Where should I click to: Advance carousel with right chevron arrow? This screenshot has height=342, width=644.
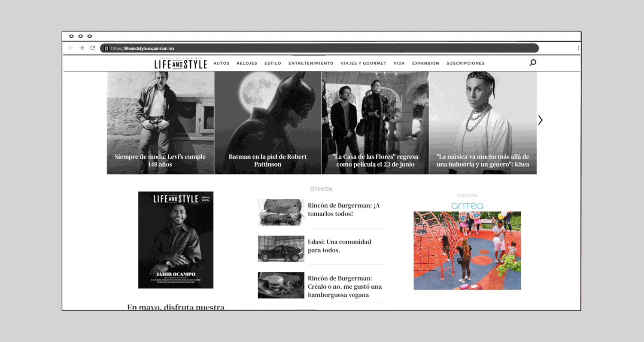tap(540, 120)
